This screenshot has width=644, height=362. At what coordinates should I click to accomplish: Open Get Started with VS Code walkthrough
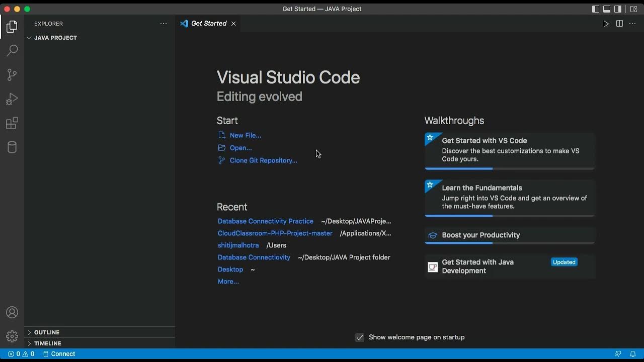tap(510, 151)
